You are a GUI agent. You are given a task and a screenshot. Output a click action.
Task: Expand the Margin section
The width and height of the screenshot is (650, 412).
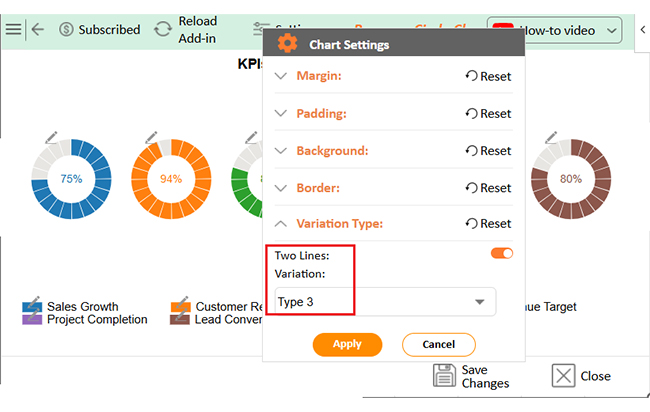(282, 76)
